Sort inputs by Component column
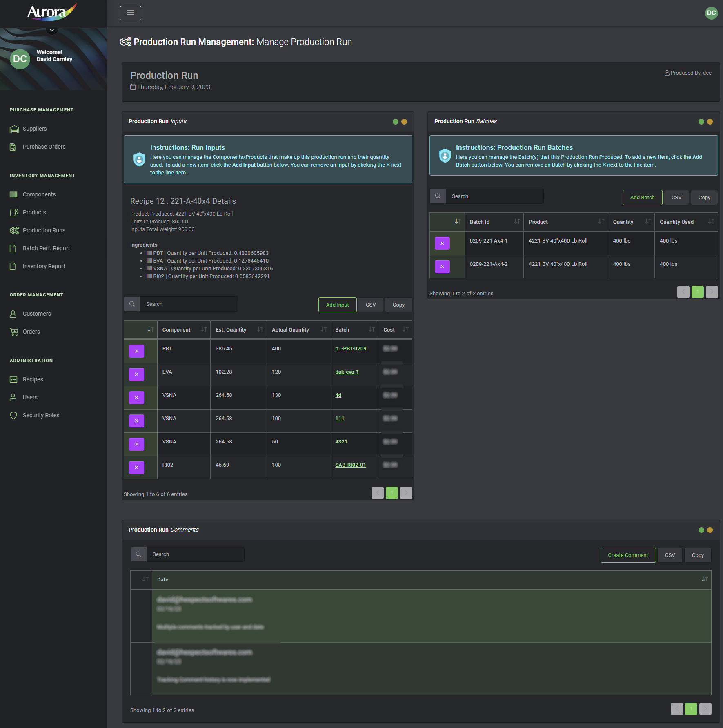The width and height of the screenshot is (723, 728). [x=184, y=330]
